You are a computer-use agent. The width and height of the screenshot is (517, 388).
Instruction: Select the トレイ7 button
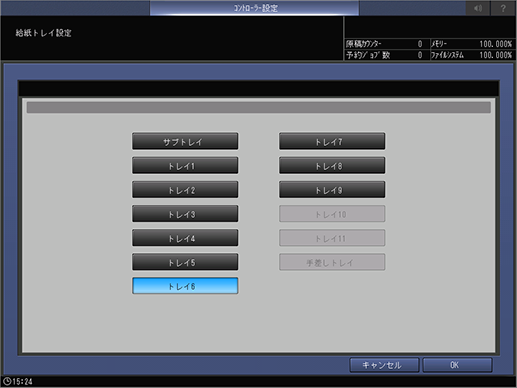[332, 141]
